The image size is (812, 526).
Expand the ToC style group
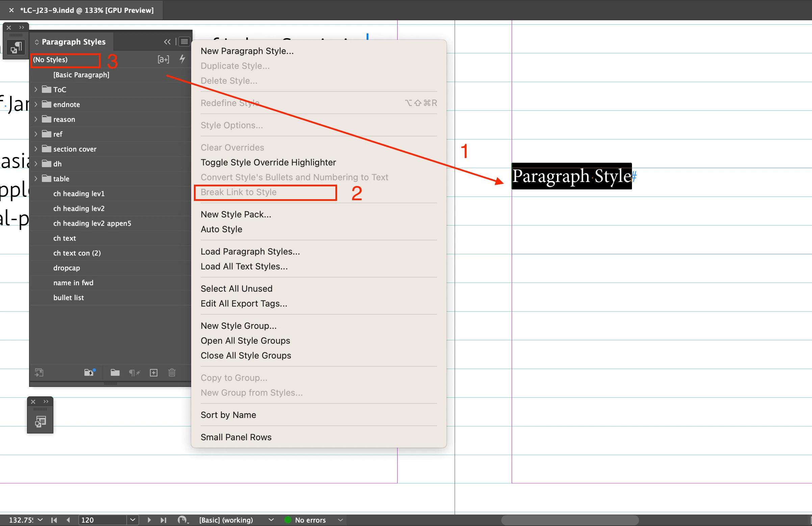tap(36, 89)
